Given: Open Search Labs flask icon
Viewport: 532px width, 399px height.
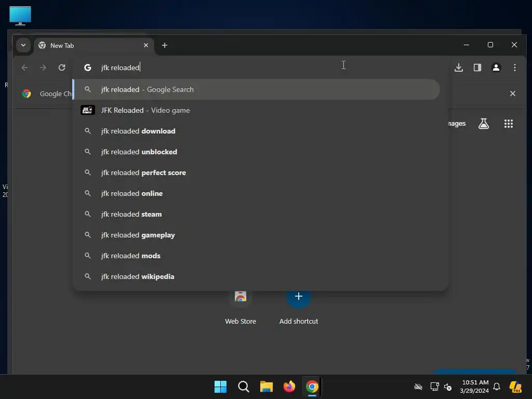Looking at the screenshot, I should tap(484, 124).
